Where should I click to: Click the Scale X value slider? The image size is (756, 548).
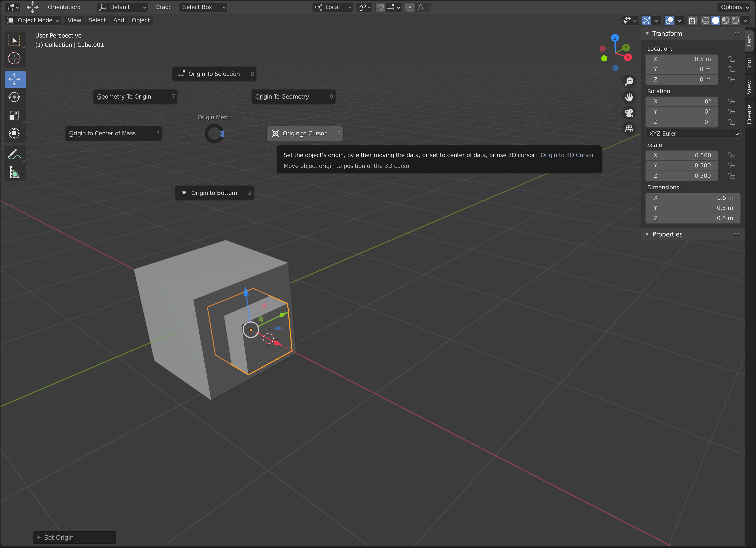[681, 155]
